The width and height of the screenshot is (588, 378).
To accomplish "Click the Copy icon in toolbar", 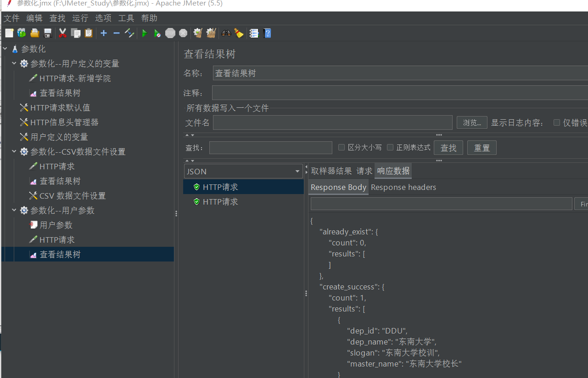I will point(76,33).
